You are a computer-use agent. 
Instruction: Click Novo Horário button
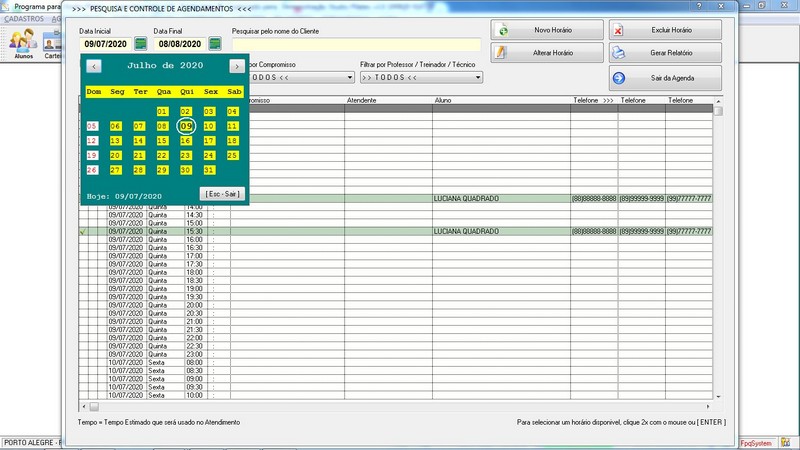point(547,30)
